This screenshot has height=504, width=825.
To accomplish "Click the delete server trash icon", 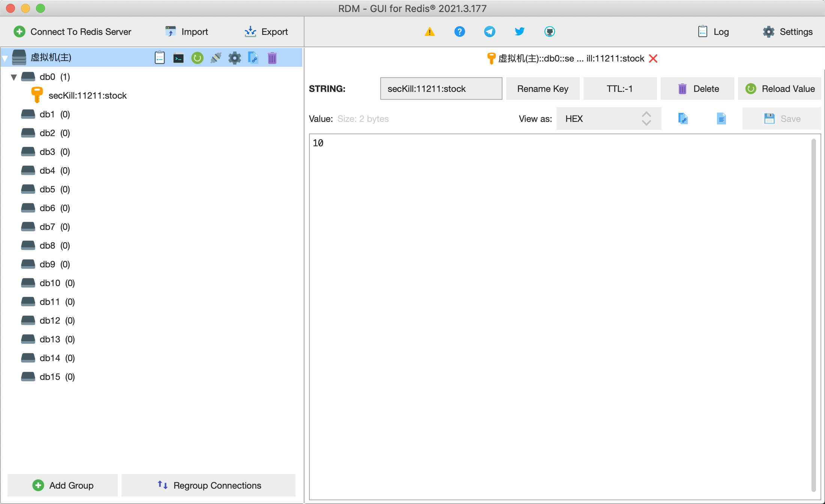I will click(x=272, y=57).
